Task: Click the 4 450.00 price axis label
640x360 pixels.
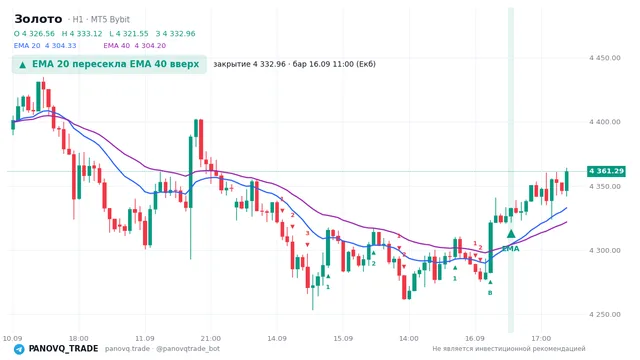Action: [x=604, y=58]
